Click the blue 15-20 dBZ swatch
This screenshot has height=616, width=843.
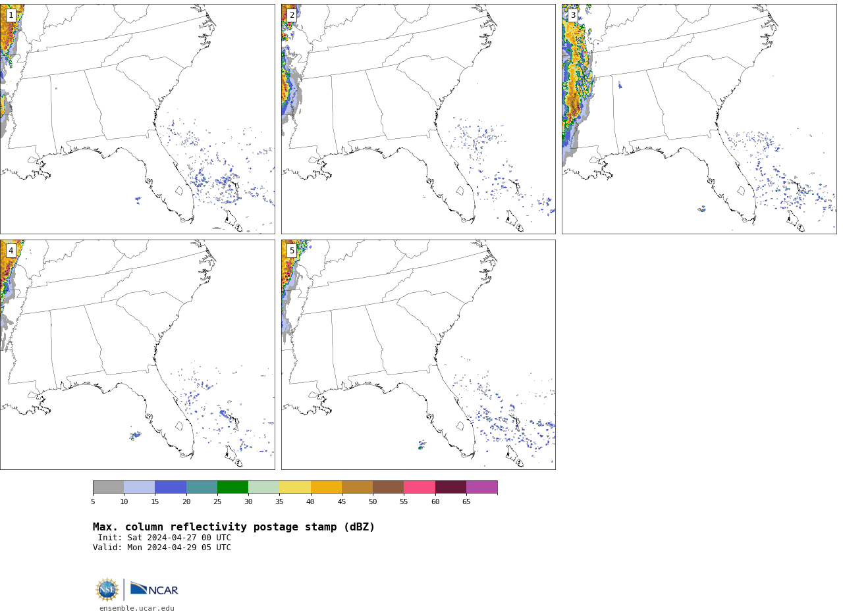point(171,487)
